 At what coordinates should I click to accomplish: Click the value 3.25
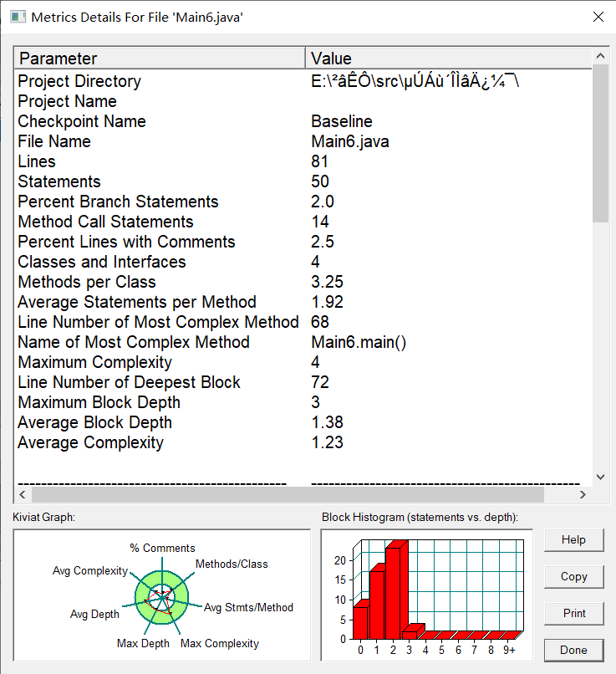pyautogui.click(x=328, y=282)
